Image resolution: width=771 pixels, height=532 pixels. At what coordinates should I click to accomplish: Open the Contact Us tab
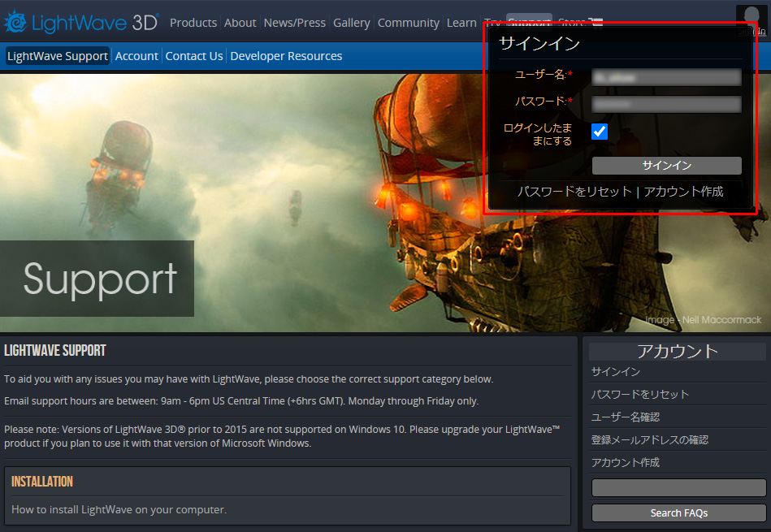[x=193, y=56]
